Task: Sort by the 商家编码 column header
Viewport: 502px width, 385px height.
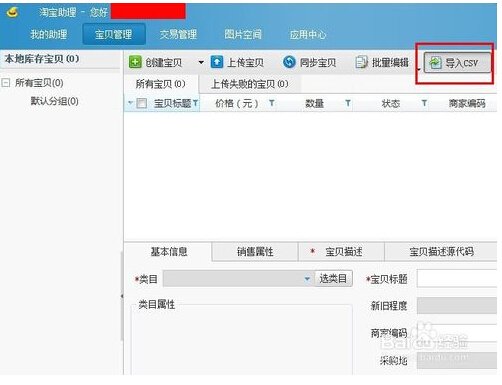Action: (467, 103)
